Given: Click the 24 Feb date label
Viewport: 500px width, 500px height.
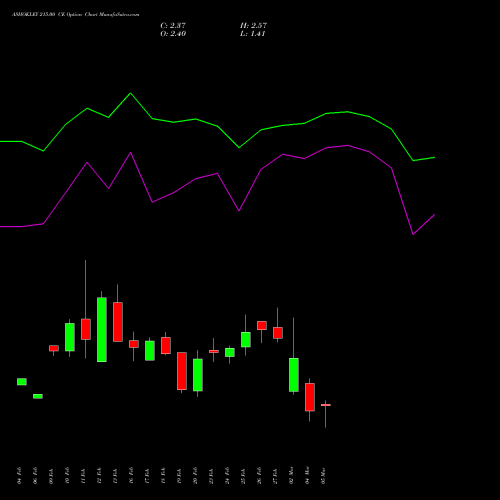Looking at the screenshot, I should [x=227, y=476].
